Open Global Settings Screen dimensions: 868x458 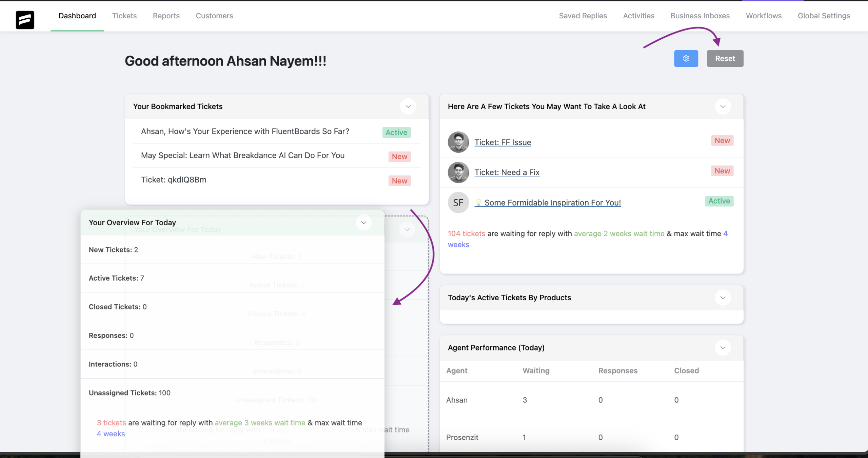(824, 16)
